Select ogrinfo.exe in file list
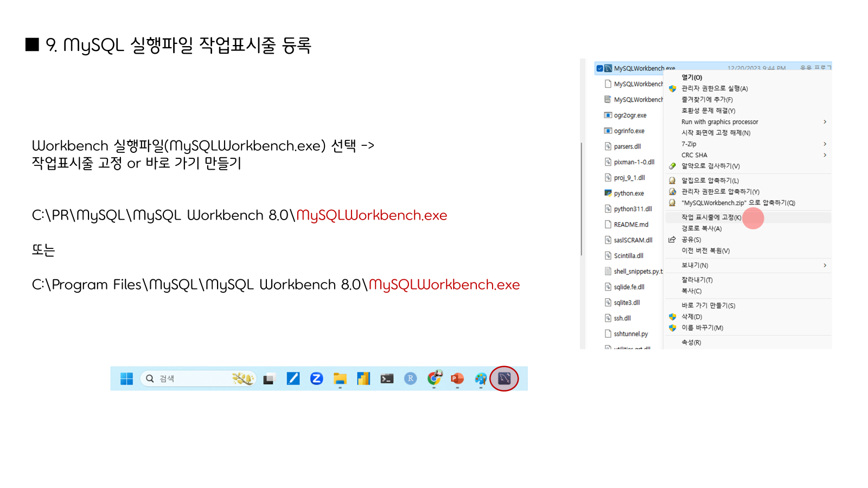This screenshot has height=488, width=868. click(x=629, y=131)
